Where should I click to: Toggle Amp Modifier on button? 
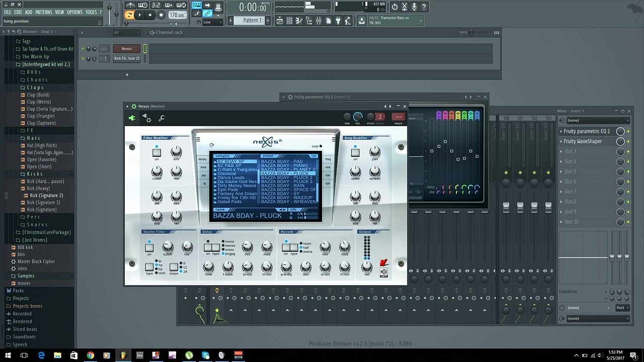(x=355, y=152)
